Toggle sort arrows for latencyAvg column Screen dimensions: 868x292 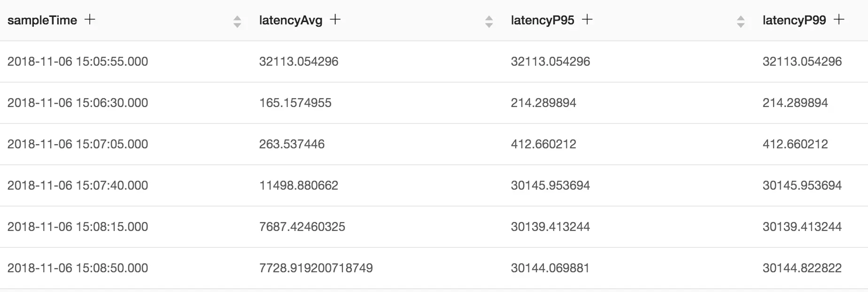489,22
